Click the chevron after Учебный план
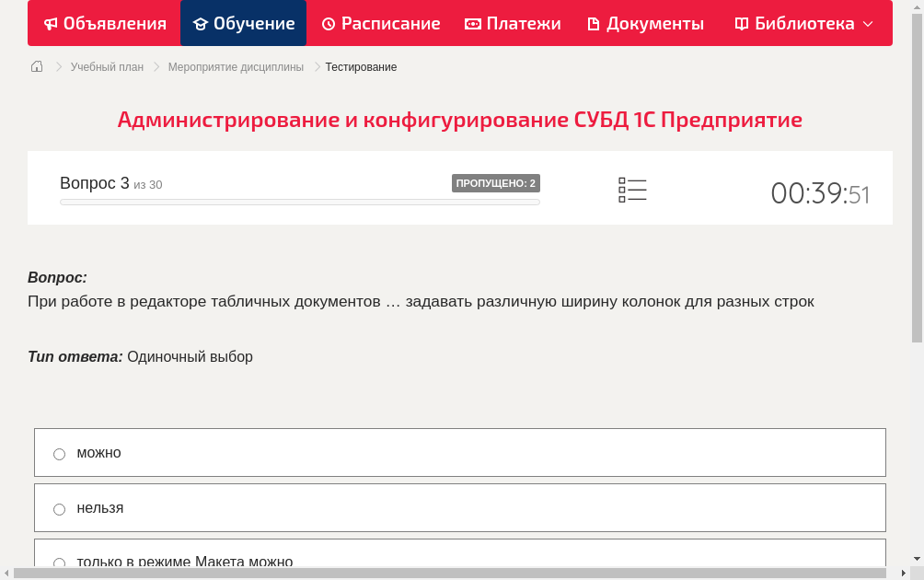924x580 pixels. (155, 66)
